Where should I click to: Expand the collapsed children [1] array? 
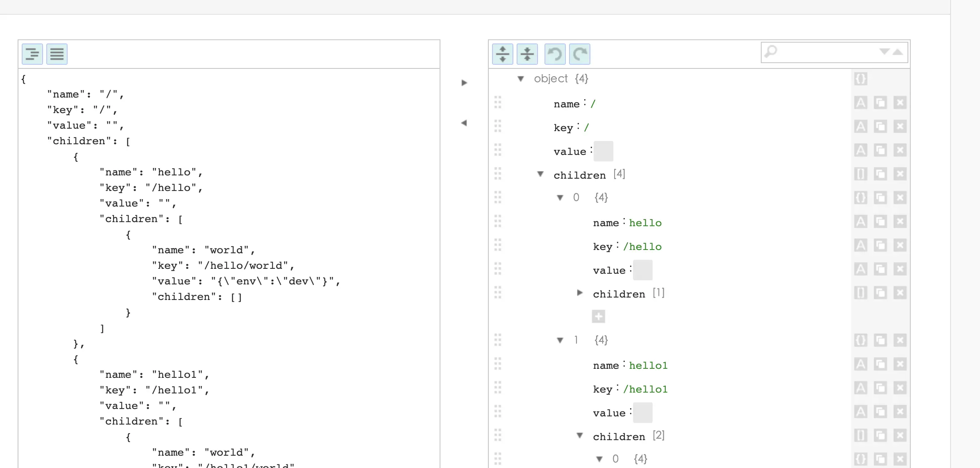point(579,293)
